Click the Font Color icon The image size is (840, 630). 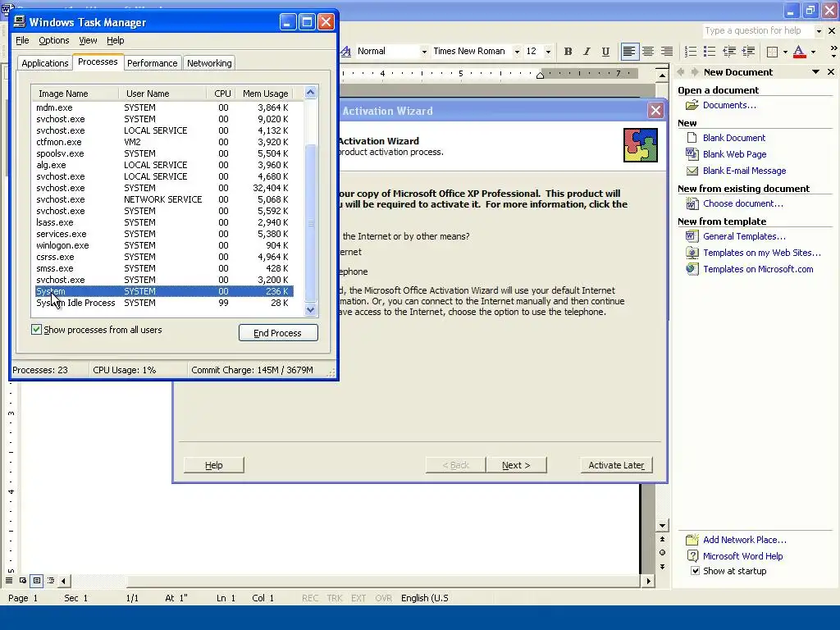(x=799, y=52)
